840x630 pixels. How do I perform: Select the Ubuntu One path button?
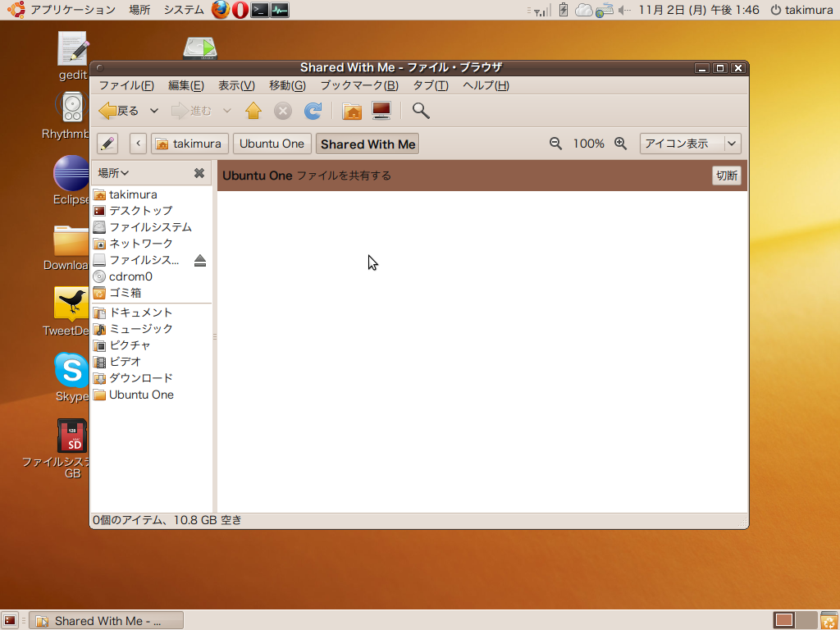pyautogui.click(x=272, y=144)
